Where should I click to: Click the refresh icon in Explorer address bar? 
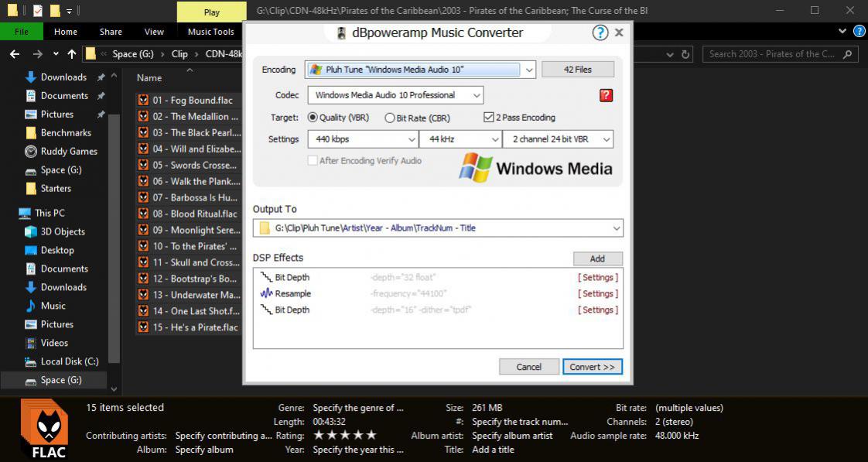click(685, 54)
